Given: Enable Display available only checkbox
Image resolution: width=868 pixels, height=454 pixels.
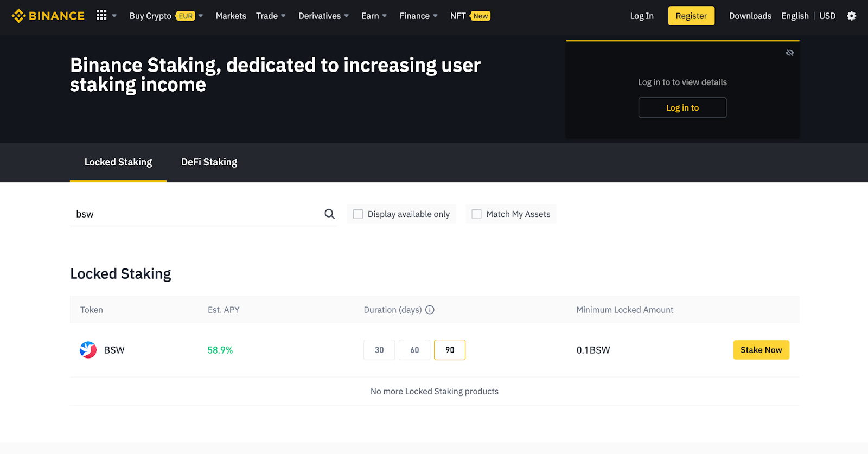Looking at the screenshot, I should (x=358, y=214).
